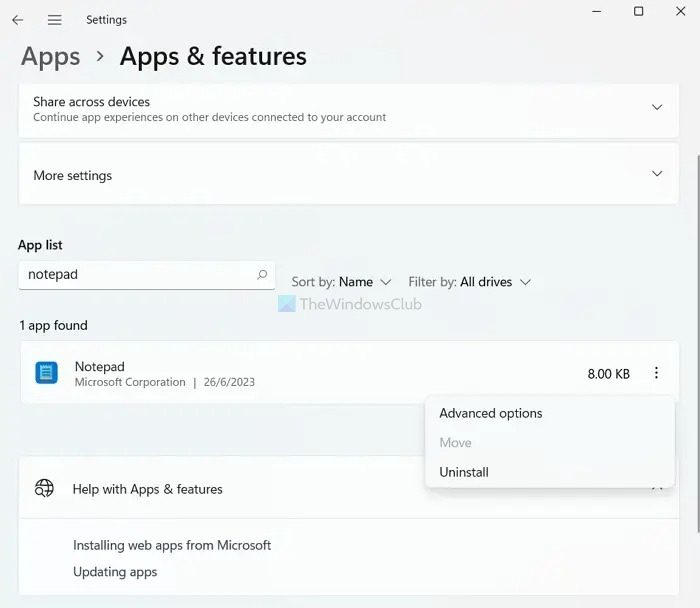Click the 26/6/2023 install date
The height and width of the screenshot is (608, 700).
(229, 382)
